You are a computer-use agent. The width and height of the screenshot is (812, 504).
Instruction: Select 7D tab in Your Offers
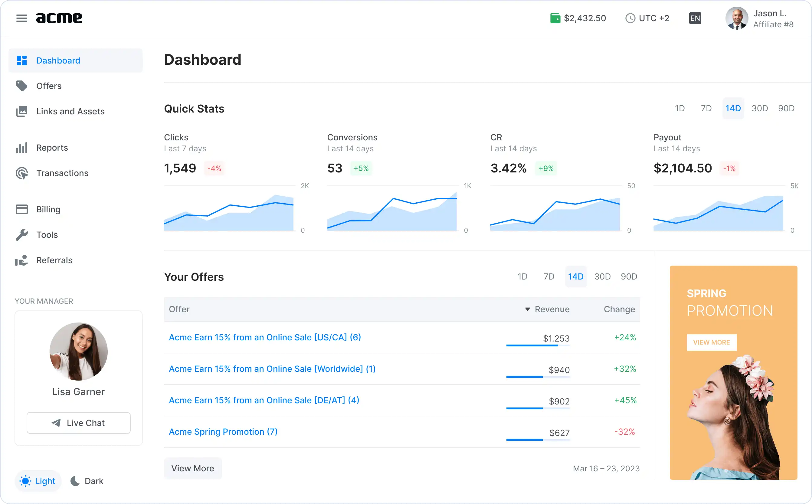click(x=549, y=277)
